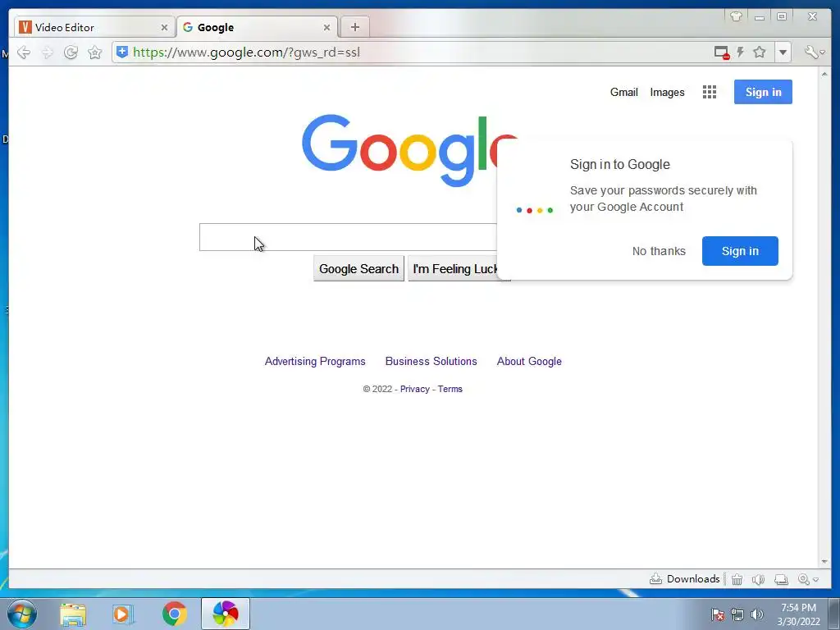Open the Business Solutions link
This screenshot has height=630, width=840.
(431, 361)
